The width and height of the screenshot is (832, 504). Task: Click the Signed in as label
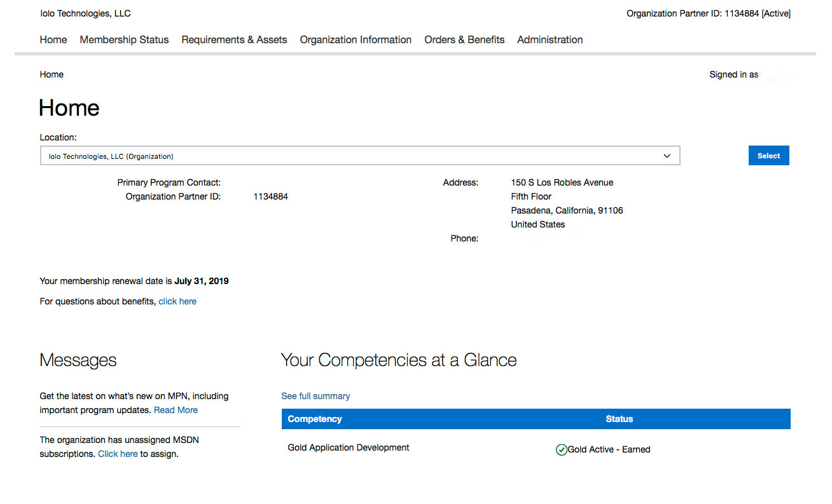click(x=734, y=74)
